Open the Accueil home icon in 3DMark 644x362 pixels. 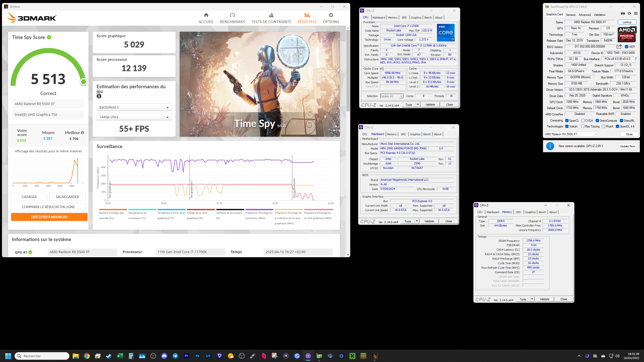tap(206, 15)
